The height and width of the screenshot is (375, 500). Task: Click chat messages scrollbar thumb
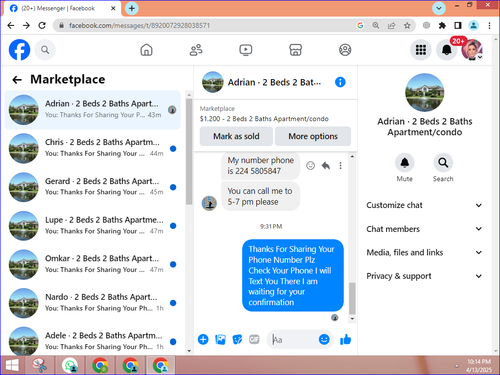352,298
